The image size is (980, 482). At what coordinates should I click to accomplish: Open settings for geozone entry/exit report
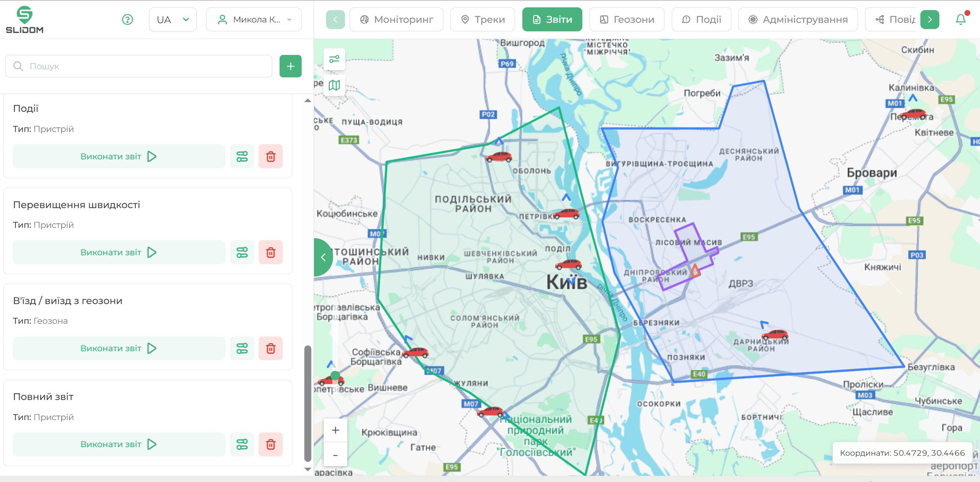pyautogui.click(x=242, y=348)
